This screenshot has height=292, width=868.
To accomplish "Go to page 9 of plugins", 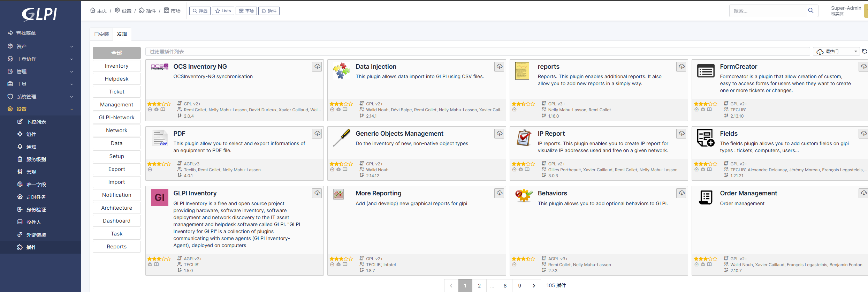I will [x=519, y=285].
